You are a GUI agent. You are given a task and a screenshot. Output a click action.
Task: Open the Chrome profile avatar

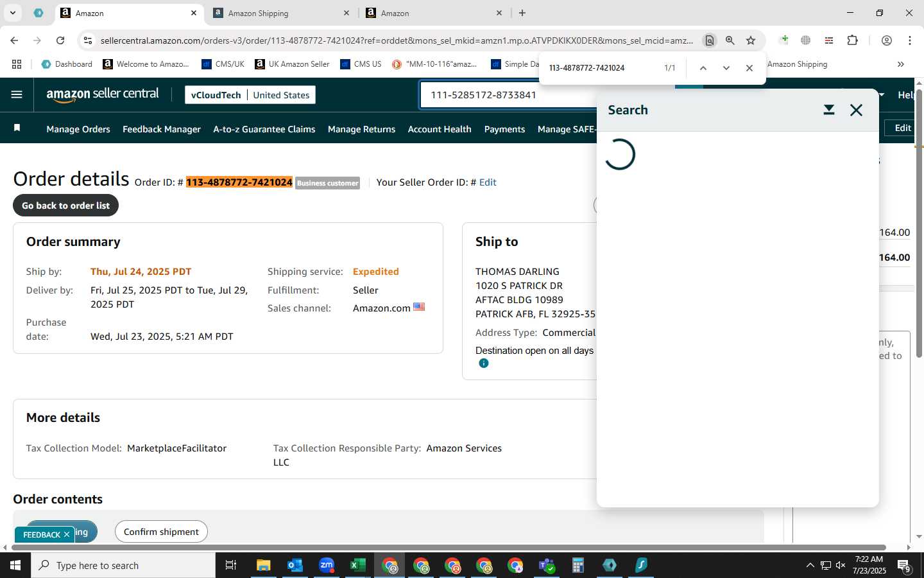click(x=886, y=40)
